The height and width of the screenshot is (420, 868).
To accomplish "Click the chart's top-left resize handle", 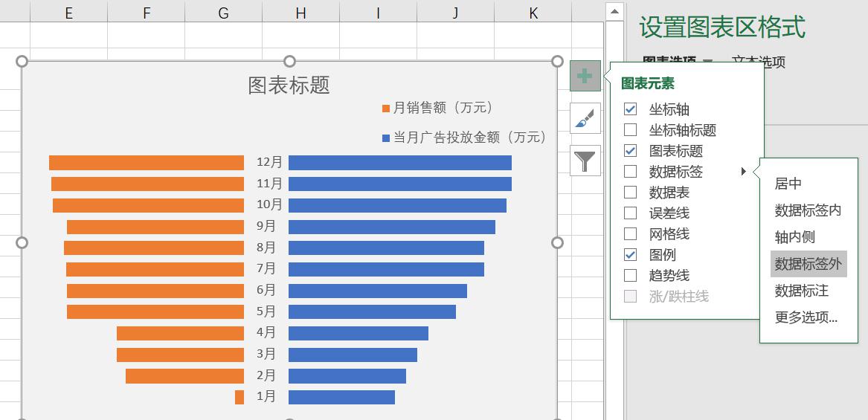I will [x=22, y=62].
